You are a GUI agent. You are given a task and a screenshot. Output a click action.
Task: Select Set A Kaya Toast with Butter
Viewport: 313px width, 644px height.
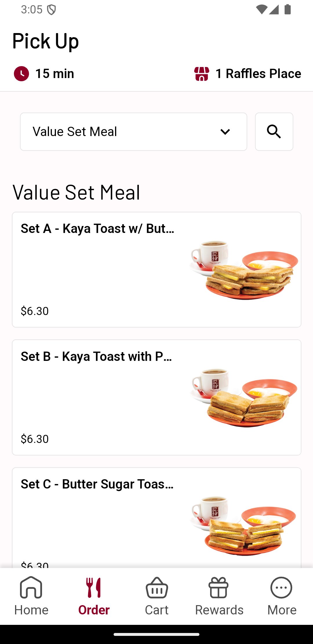point(97,229)
